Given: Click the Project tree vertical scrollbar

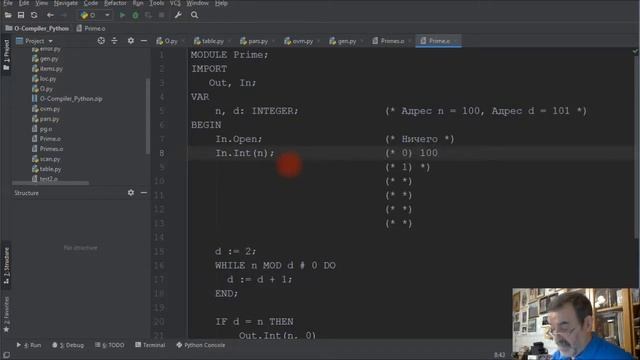Looking at the screenshot, I should point(147,116).
